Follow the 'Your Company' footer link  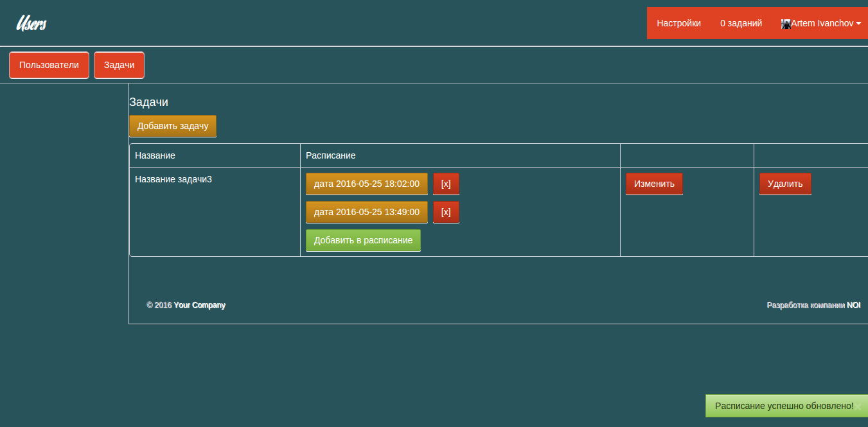pos(199,305)
